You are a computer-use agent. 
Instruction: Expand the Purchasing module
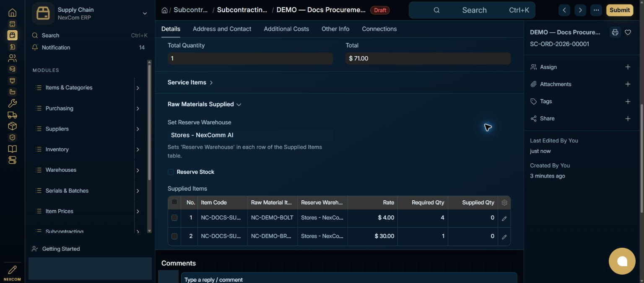(138, 108)
